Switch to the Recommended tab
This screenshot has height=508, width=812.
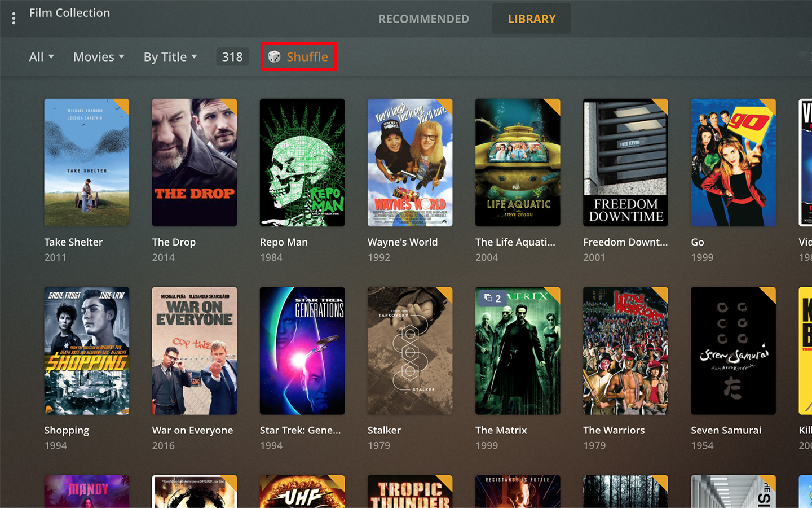(423, 19)
